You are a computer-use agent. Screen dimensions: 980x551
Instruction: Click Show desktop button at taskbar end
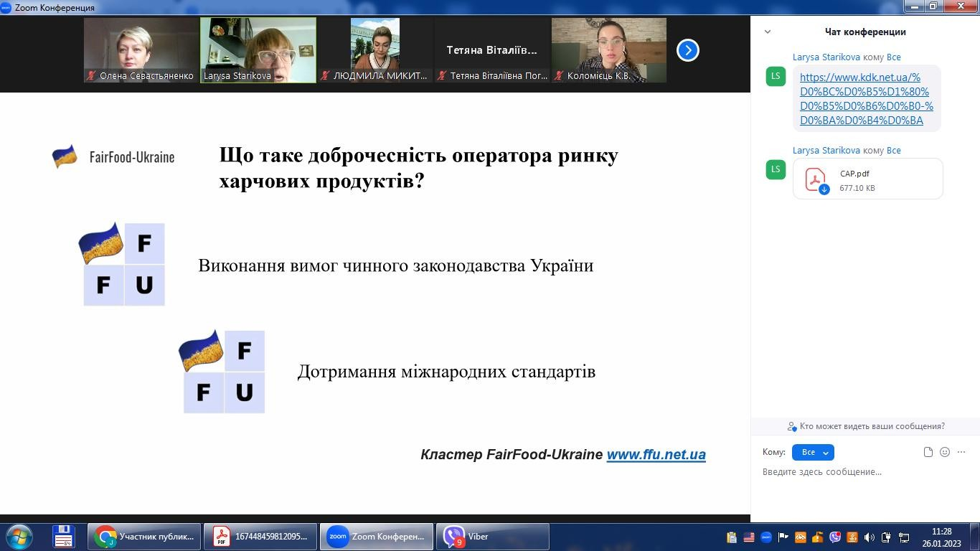[x=975, y=537]
